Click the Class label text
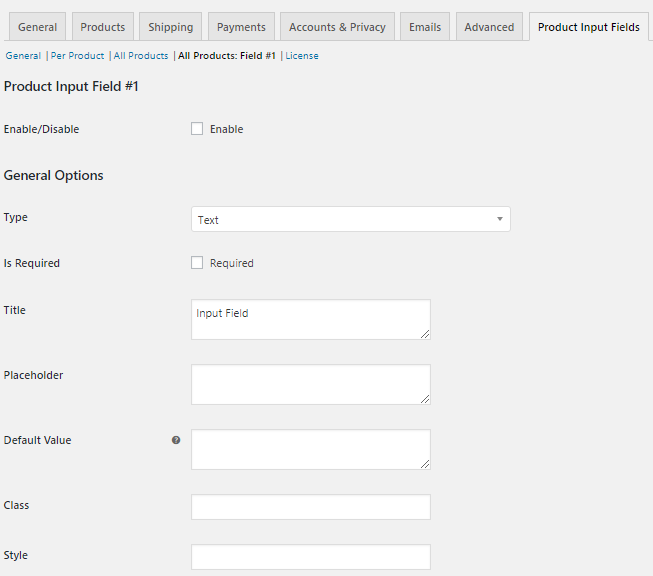This screenshot has height=576, width=653. click(16, 505)
